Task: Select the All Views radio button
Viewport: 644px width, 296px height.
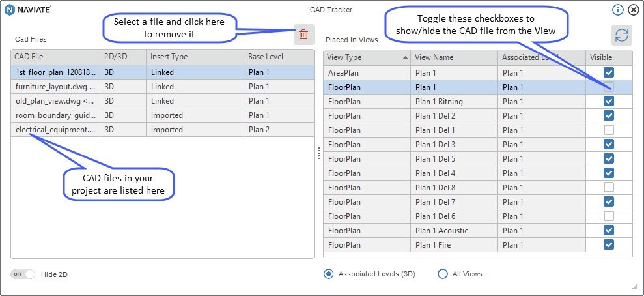Action: (x=442, y=274)
